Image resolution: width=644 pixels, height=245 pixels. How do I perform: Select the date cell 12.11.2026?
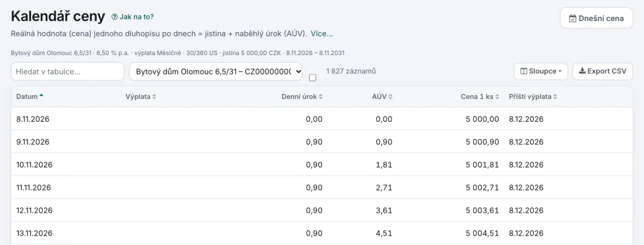(x=35, y=210)
